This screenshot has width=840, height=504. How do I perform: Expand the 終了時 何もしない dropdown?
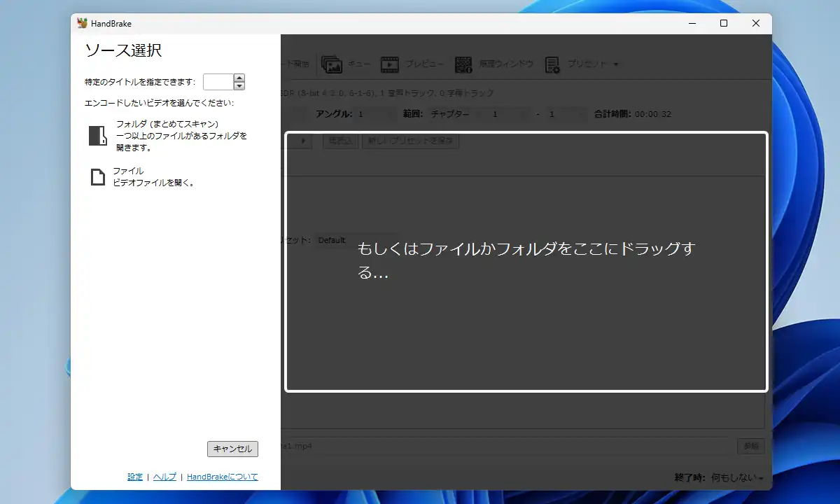(736, 477)
